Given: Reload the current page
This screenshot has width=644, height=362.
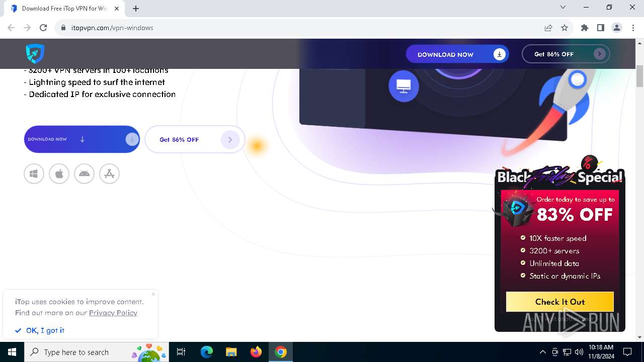Looking at the screenshot, I should pyautogui.click(x=43, y=28).
